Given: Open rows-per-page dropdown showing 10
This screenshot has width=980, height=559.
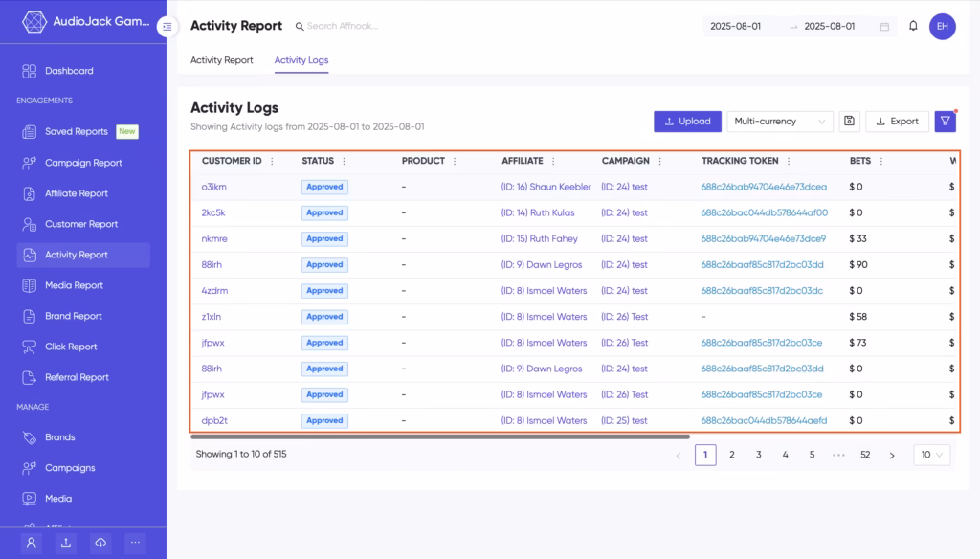Looking at the screenshot, I should tap(931, 456).
